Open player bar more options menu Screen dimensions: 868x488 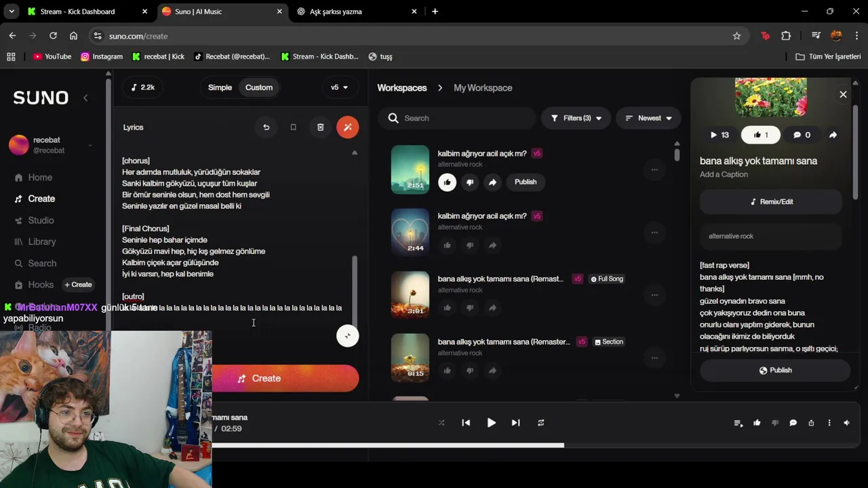click(829, 423)
